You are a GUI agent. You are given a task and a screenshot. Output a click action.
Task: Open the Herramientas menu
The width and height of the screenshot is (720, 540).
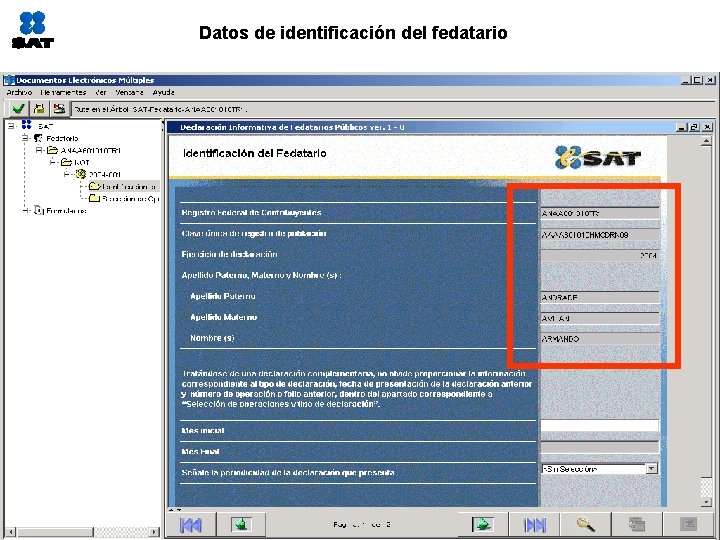(x=63, y=92)
